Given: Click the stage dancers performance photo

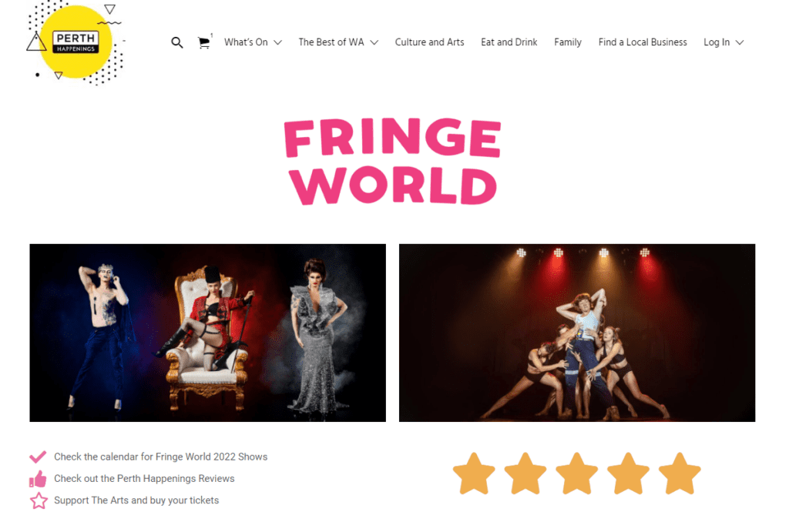Looking at the screenshot, I should click(x=576, y=333).
